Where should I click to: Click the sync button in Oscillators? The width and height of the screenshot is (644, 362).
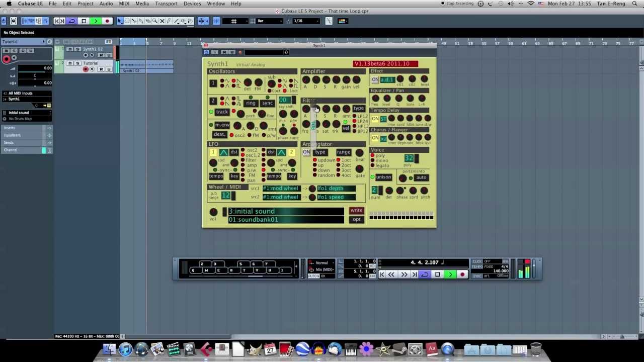tap(267, 103)
